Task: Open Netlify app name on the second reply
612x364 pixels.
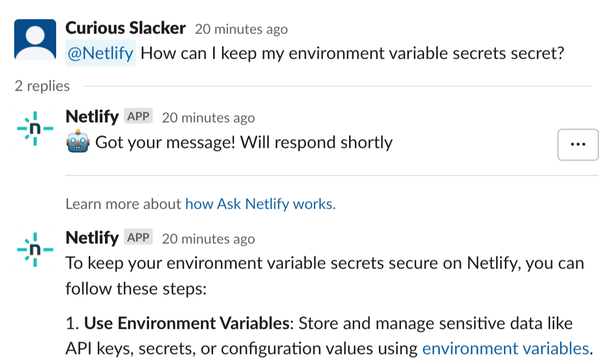Action: (92, 238)
